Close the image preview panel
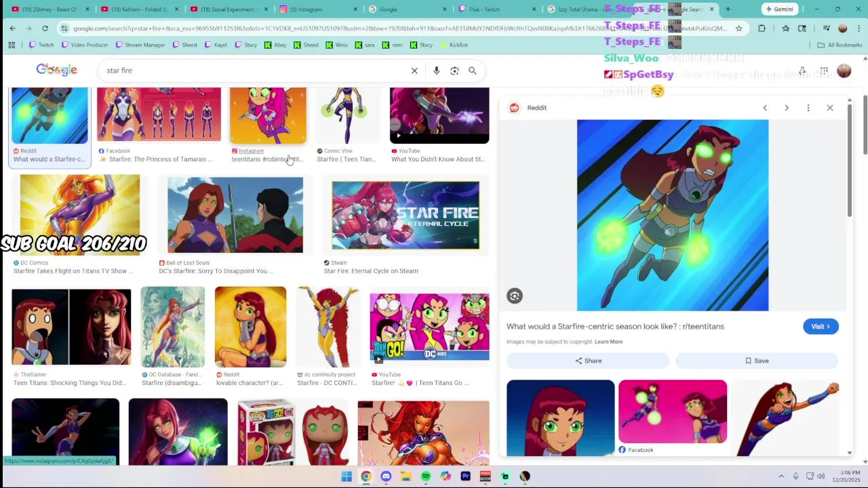Image resolution: width=868 pixels, height=488 pixels. [830, 108]
